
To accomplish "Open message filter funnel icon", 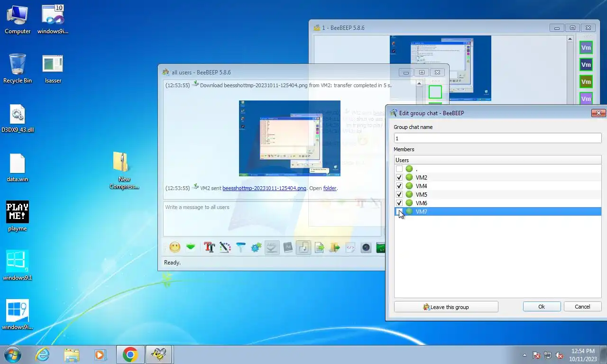I will click(x=241, y=247).
